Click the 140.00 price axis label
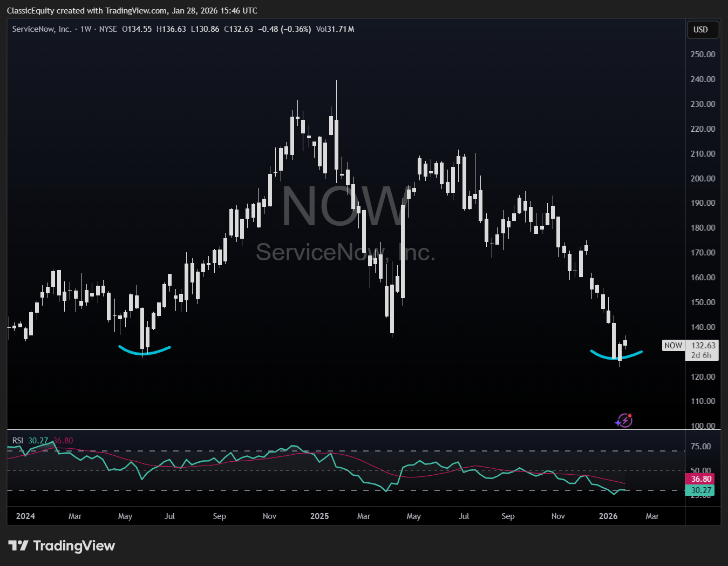This screenshot has height=566, width=728. [x=703, y=327]
